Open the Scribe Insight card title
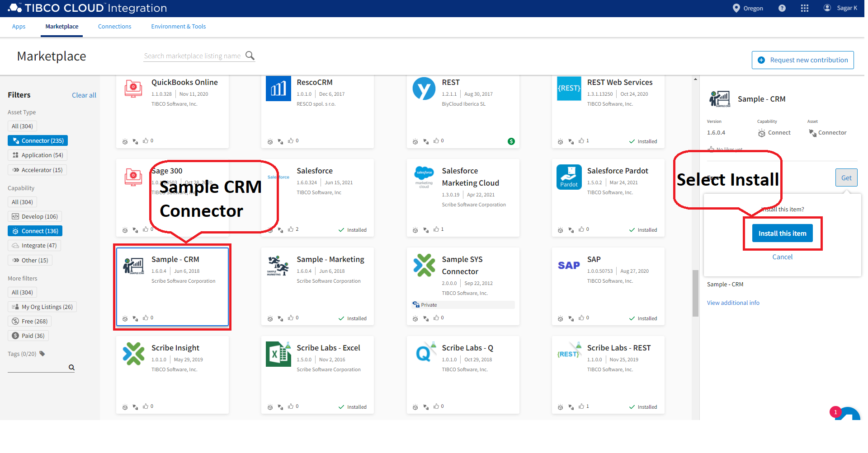This screenshot has height=453, width=868. pyautogui.click(x=175, y=348)
